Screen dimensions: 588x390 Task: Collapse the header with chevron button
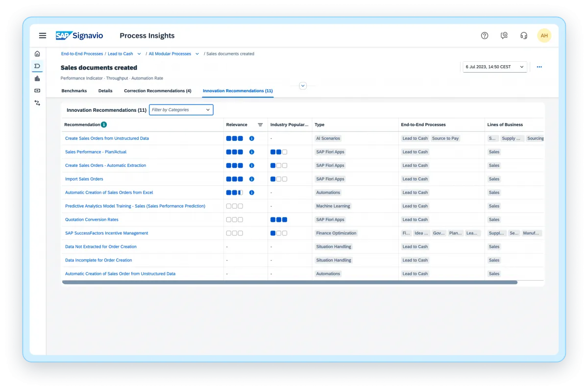point(303,86)
